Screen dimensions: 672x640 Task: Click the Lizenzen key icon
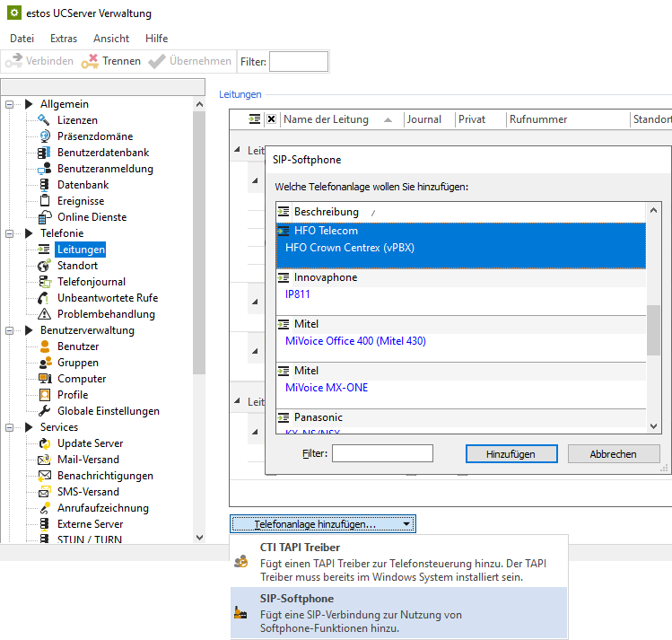click(44, 120)
